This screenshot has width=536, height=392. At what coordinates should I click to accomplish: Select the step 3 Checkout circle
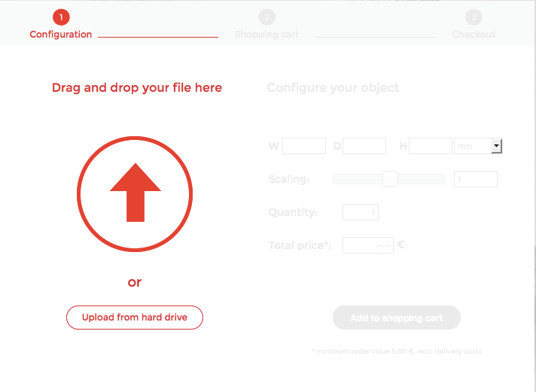474,17
